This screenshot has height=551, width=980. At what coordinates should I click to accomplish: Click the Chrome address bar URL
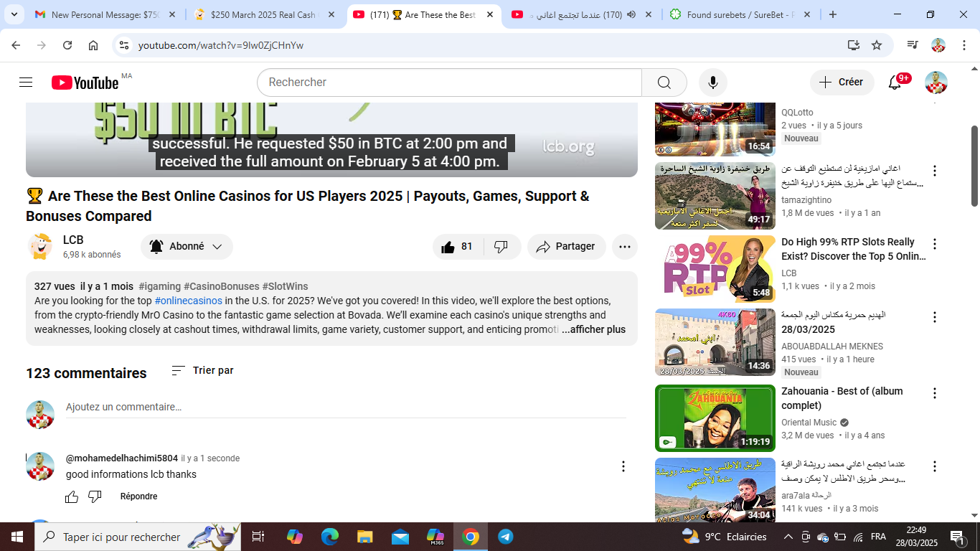point(221,45)
